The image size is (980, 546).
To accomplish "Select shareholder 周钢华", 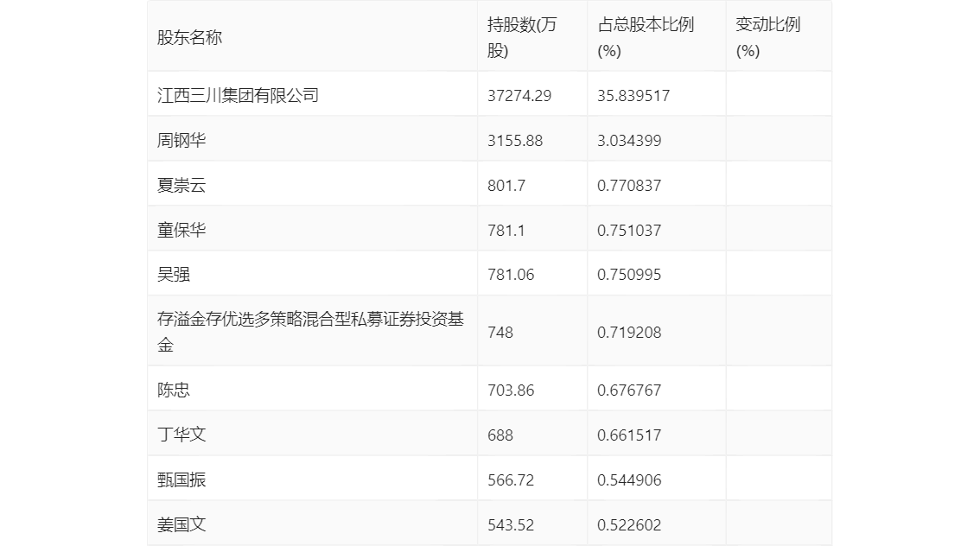I will (x=181, y=141).
